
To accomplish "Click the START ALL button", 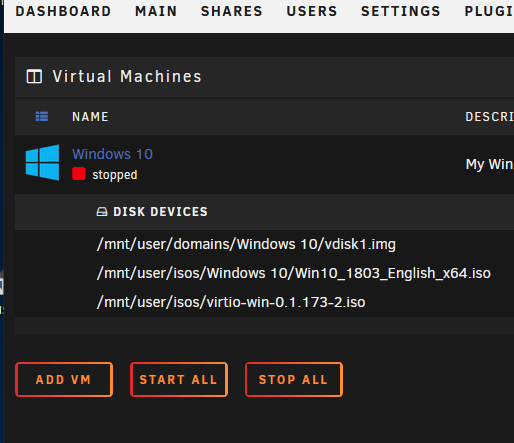I will tap(179, 379).
